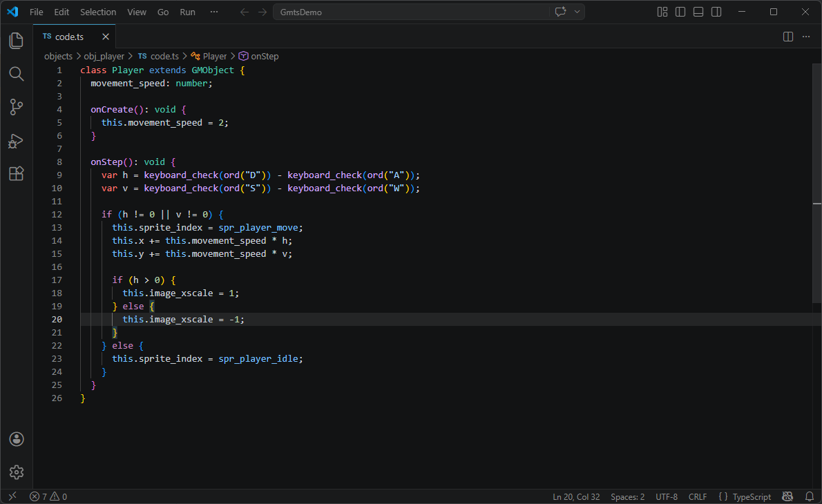Click Ln 20, Col 32 to go to line
This screenshot has width=822, height=504.
coord(575,496)
